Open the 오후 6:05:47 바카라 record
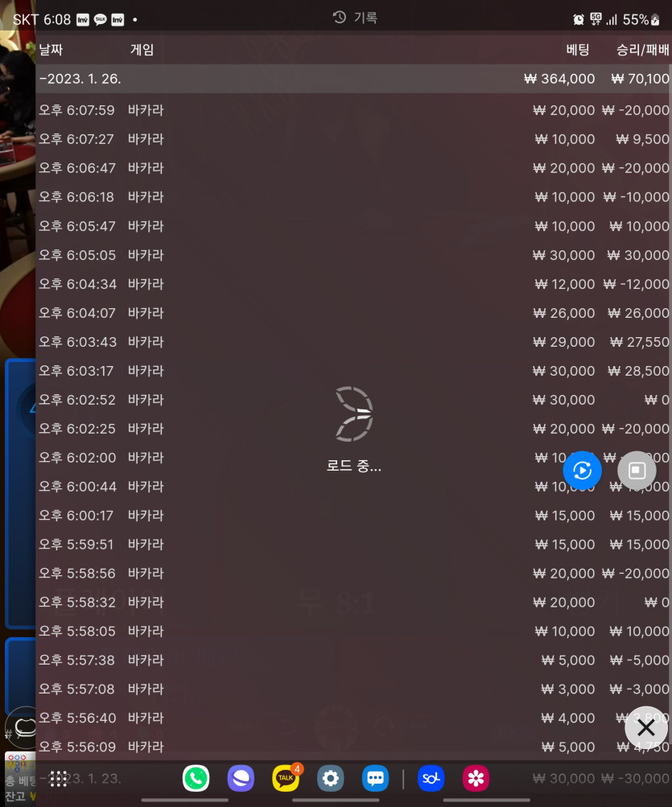This screenshot has width=672, height=807. [x=353, y=226]
